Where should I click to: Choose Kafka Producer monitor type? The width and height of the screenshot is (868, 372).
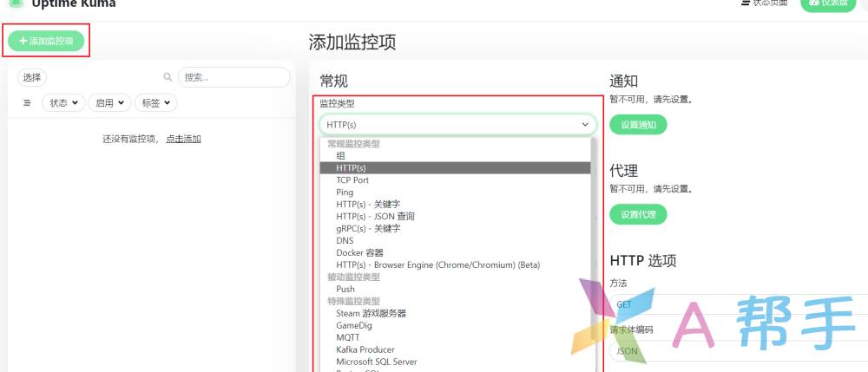[x=455, y=349]
